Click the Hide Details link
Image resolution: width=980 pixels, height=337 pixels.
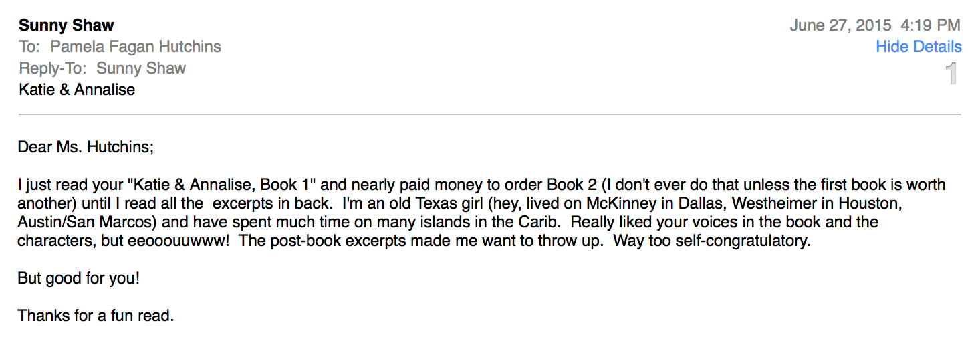pos(918,47)
